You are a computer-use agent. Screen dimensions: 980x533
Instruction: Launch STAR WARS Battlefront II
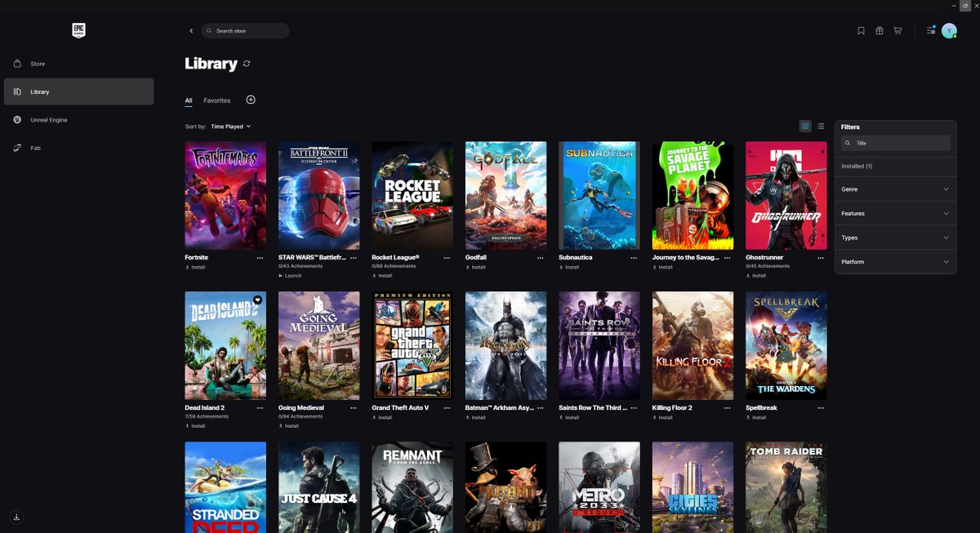pos(290,276)
